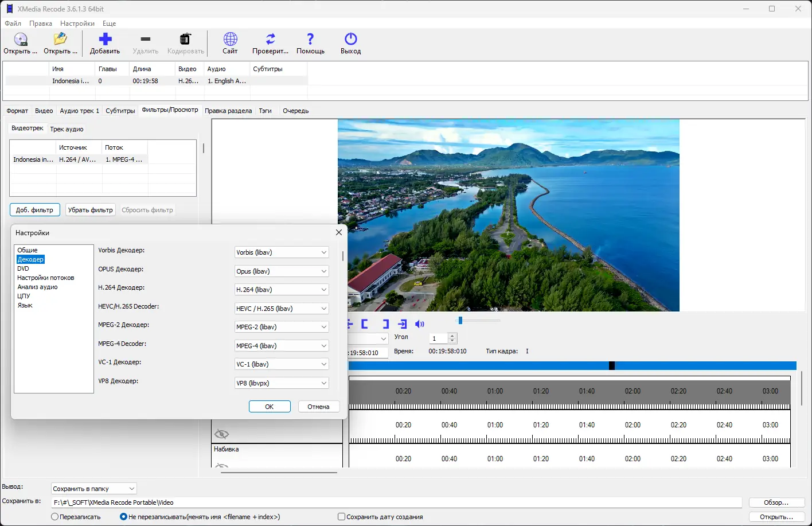
Task: Click the Проверить update-check icon
Action: point(270,39)
